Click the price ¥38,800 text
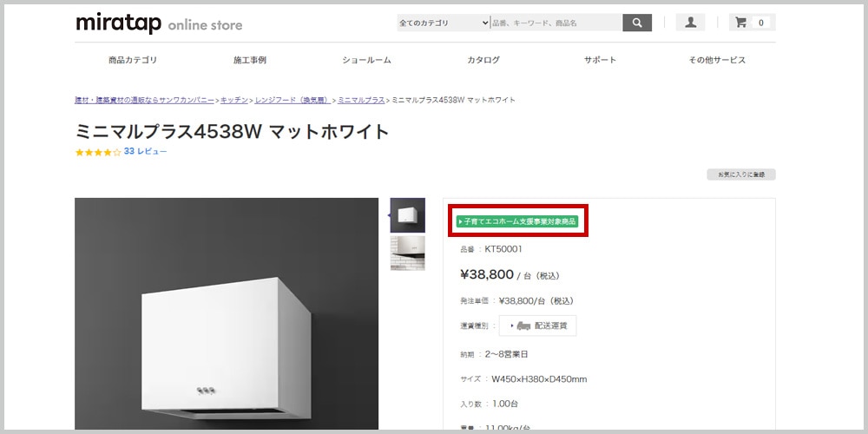This screenshot has height=434, width=868. [x=487, y=274]
